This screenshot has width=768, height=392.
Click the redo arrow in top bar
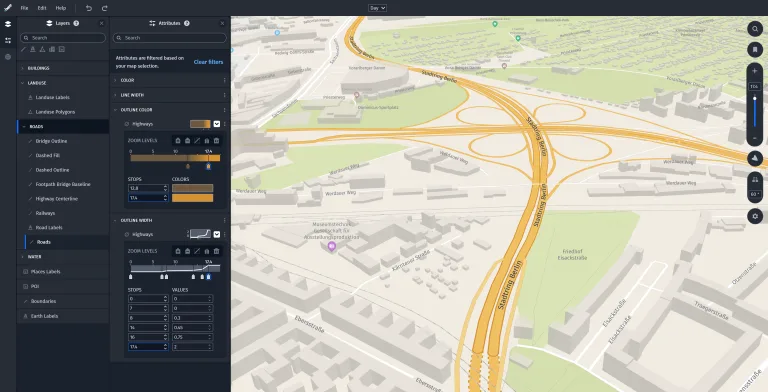coord(104,8)
